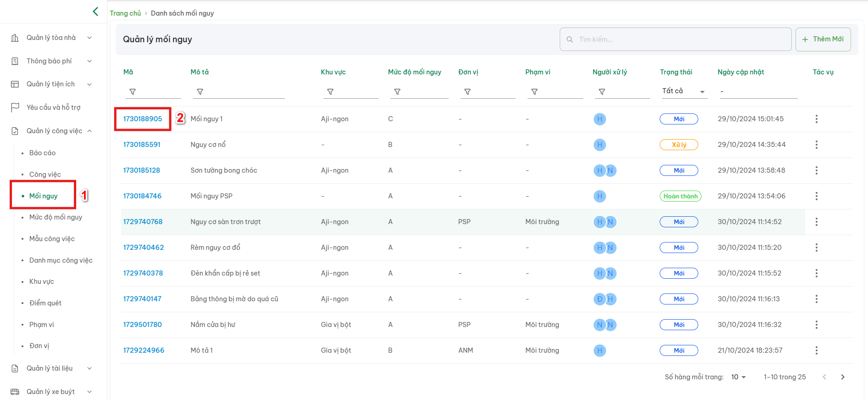
Task: Click the search magnifier icon
Action: [x=570, y=39]
